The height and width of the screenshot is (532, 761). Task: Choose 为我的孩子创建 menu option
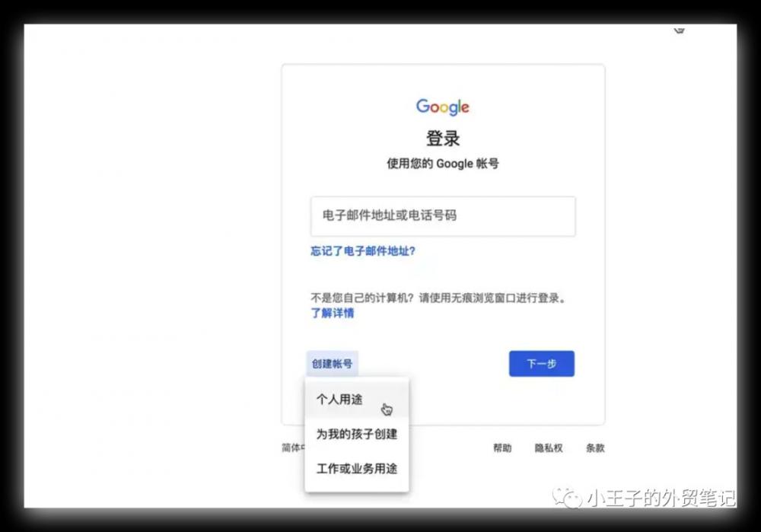[x=357, y=434]
